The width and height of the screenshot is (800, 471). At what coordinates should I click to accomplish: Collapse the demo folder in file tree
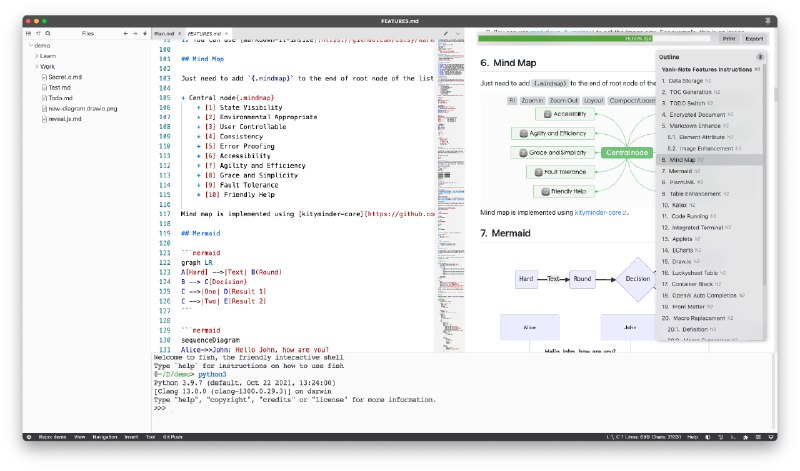tap(30, 46)
